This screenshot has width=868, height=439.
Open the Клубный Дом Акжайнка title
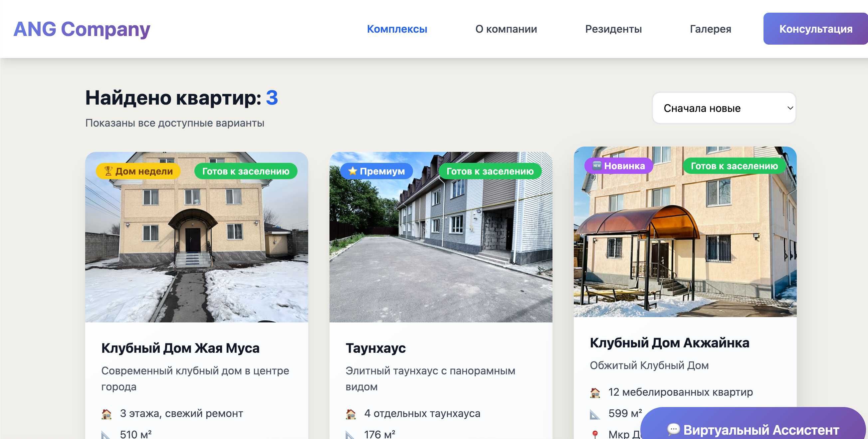(670, 342)
